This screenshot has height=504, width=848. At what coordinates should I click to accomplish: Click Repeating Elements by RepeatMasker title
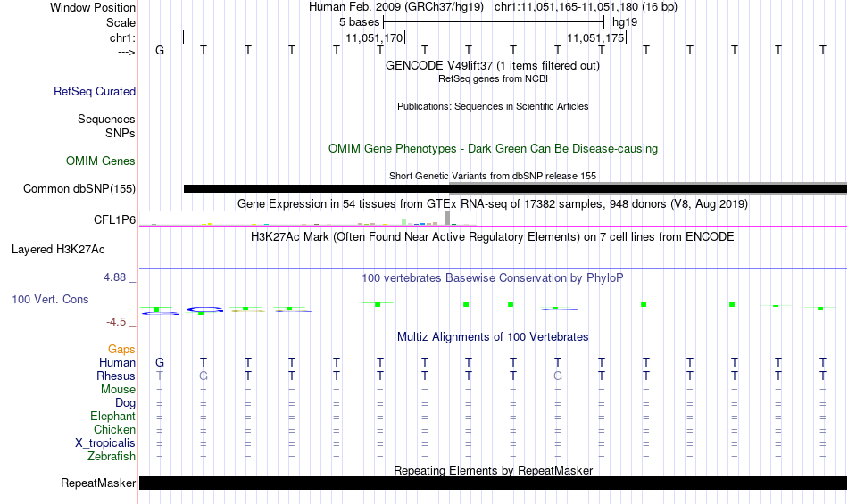pos(493,470)
